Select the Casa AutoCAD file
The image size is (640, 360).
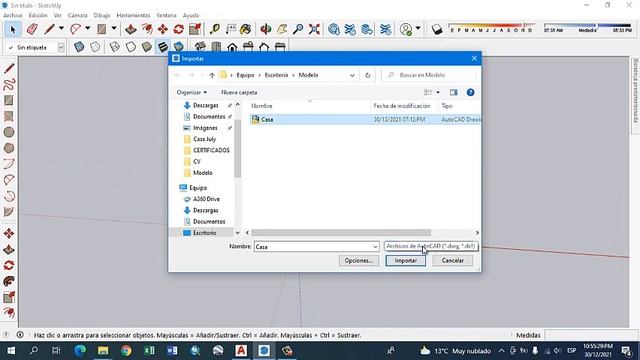[x=366, y=120]
